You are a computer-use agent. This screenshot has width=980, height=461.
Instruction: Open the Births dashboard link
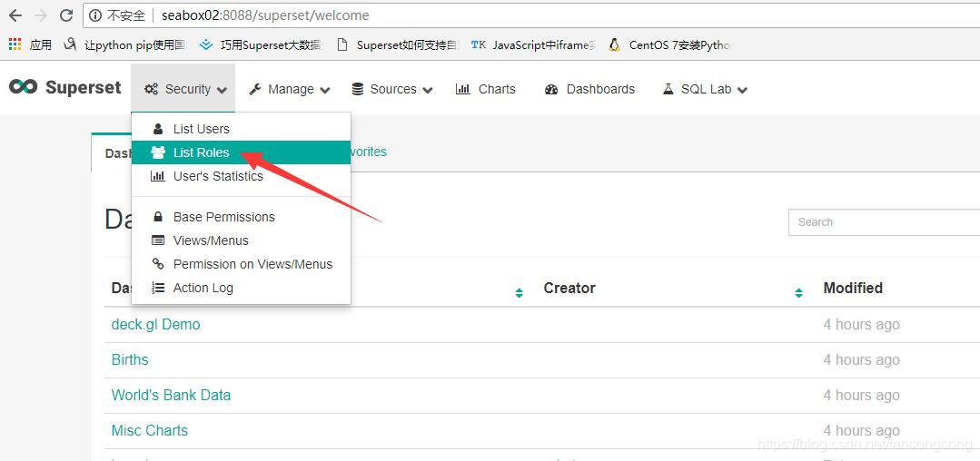point(130,359)
